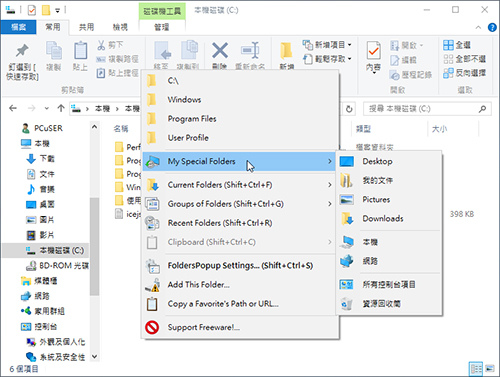Image resolution: width=500 pixels, height=377 pixels.
Task: Open My Special Folders submenu
Action: pyautogui.click(x=240, y=162)
